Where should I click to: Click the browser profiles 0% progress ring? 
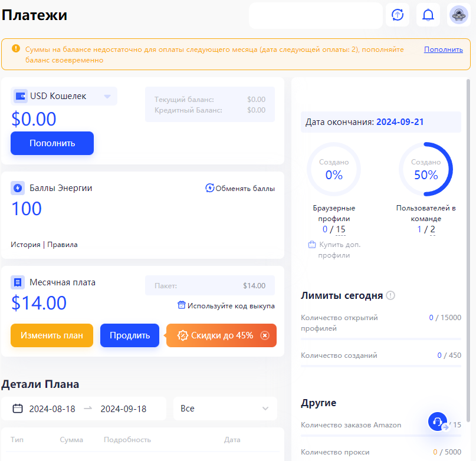334,169
